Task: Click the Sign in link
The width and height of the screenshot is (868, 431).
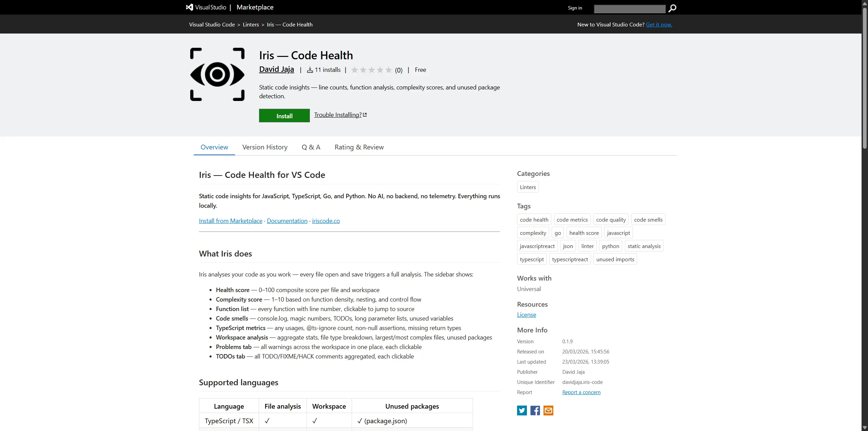Action: pos(575,7)
